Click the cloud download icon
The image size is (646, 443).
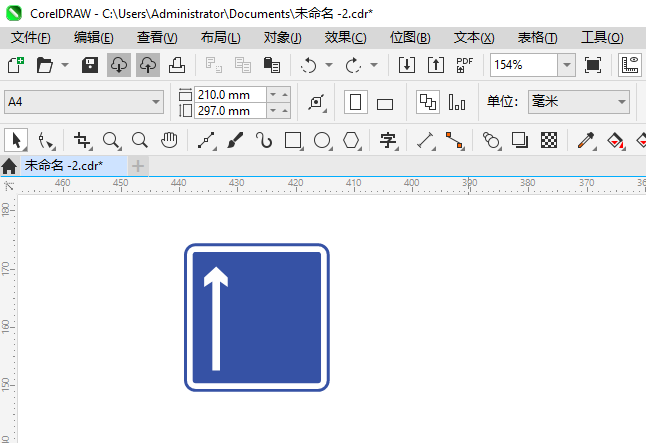point(119,65)
